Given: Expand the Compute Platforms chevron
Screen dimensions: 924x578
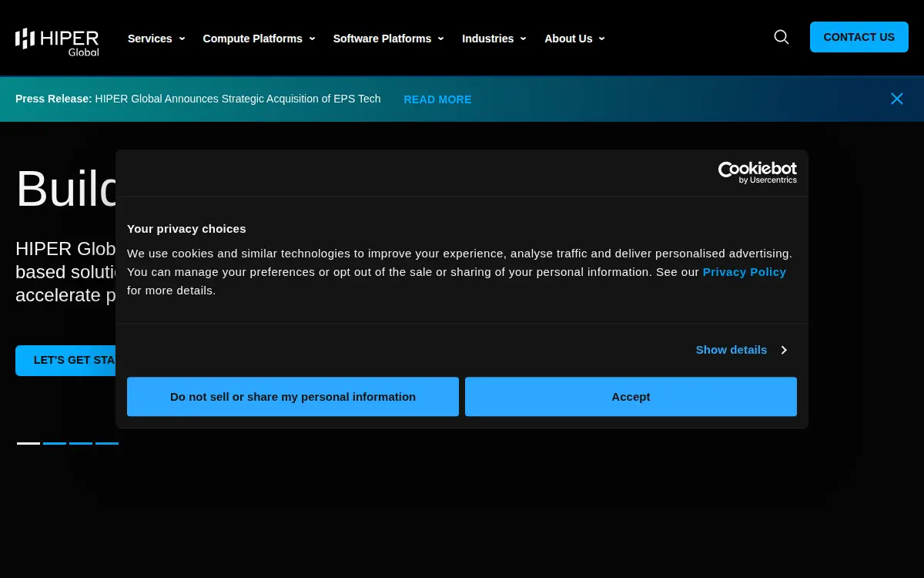Looking at the screenshot, I should click(312, 39).
